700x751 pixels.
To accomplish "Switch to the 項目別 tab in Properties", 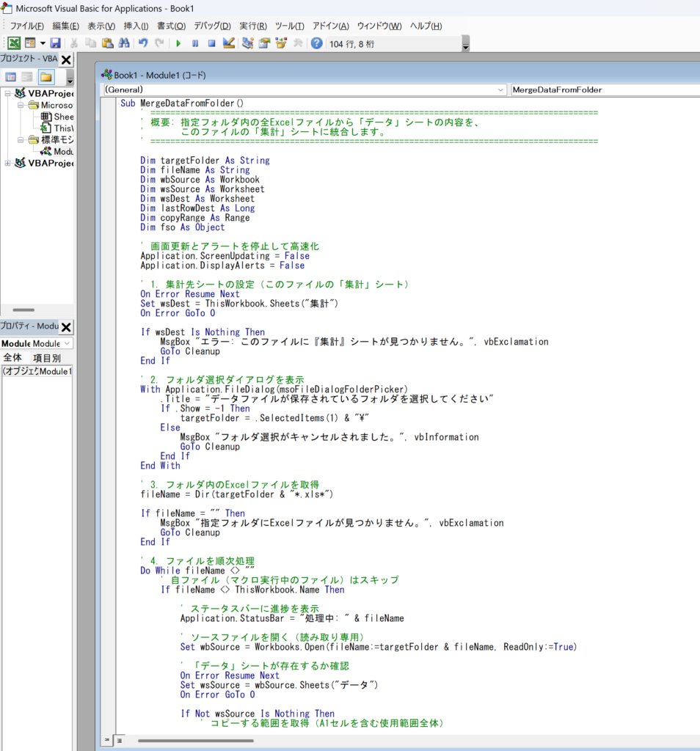I will click(47, 358).
